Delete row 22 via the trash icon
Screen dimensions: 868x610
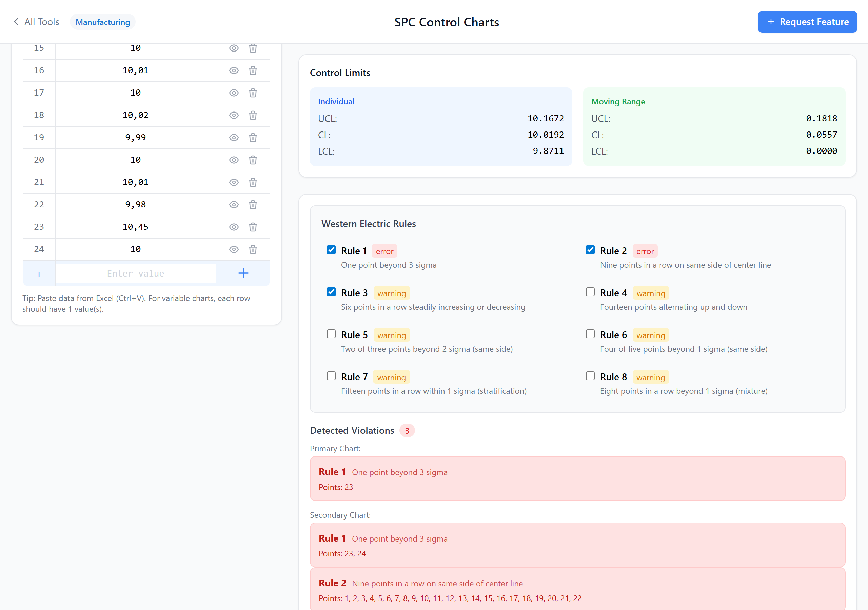(253, 204)
